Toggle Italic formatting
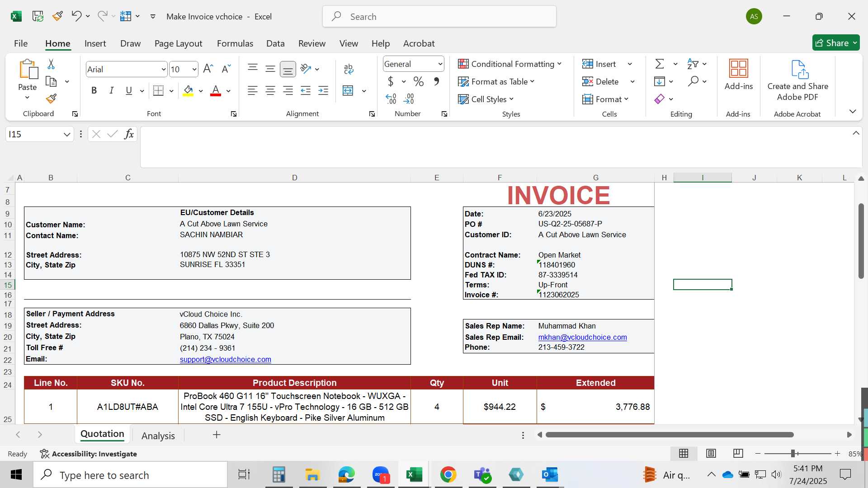The width and height of the screenshot is (868, 488). pos(111,91)
